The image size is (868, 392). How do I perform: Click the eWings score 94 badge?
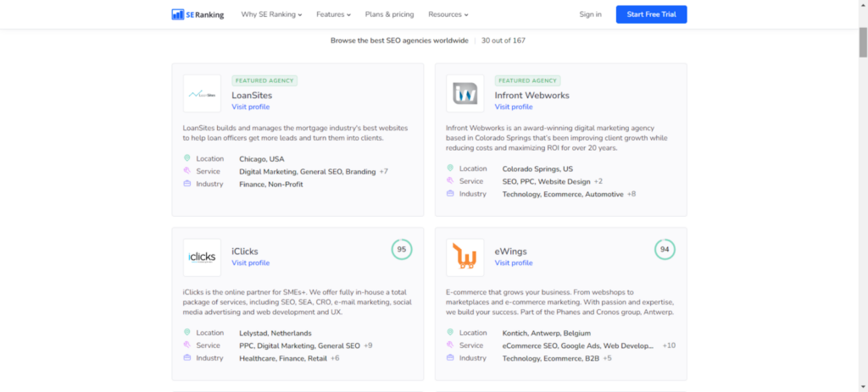click(665, 250)
